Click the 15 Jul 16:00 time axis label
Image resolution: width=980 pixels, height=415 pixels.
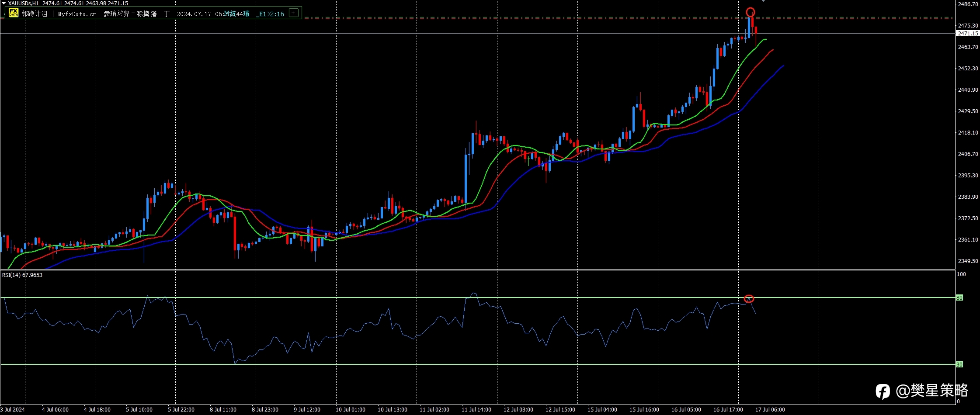[x=644, y=410]
